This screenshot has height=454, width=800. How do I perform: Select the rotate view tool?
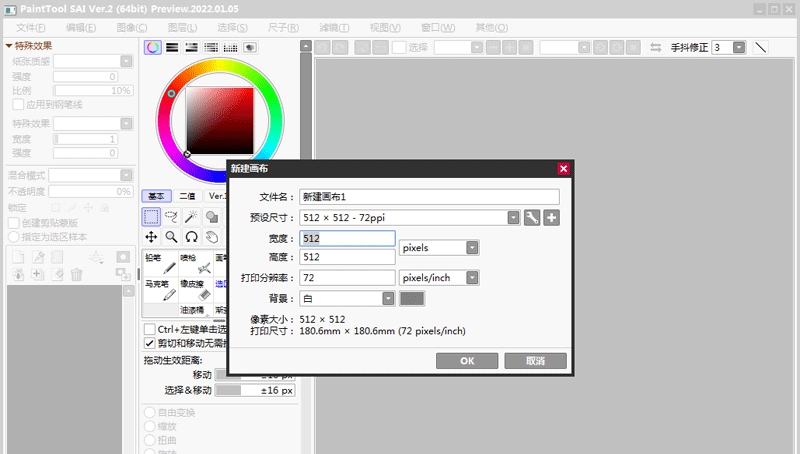point(191,237)
